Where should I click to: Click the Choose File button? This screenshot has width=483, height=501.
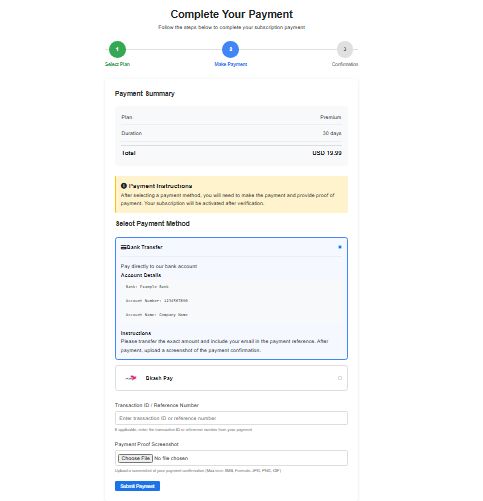(135, 458)
